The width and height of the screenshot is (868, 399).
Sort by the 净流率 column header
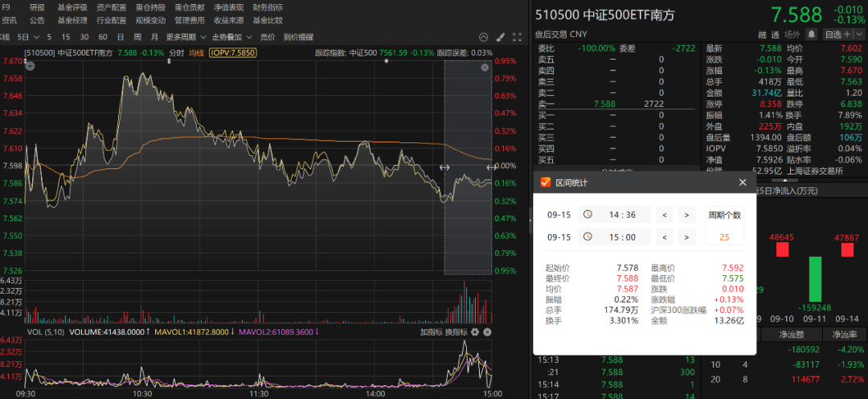[845, 334]
